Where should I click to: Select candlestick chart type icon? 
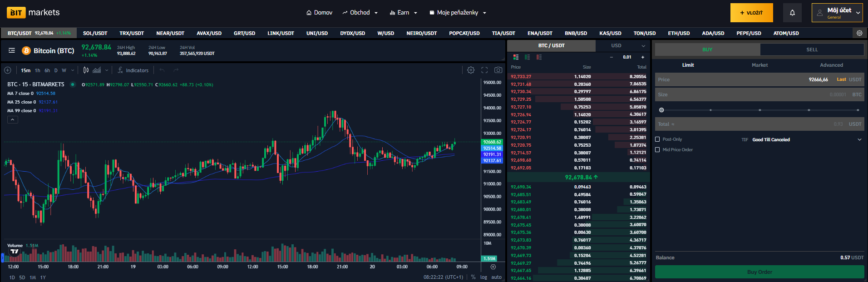(86, 70)
